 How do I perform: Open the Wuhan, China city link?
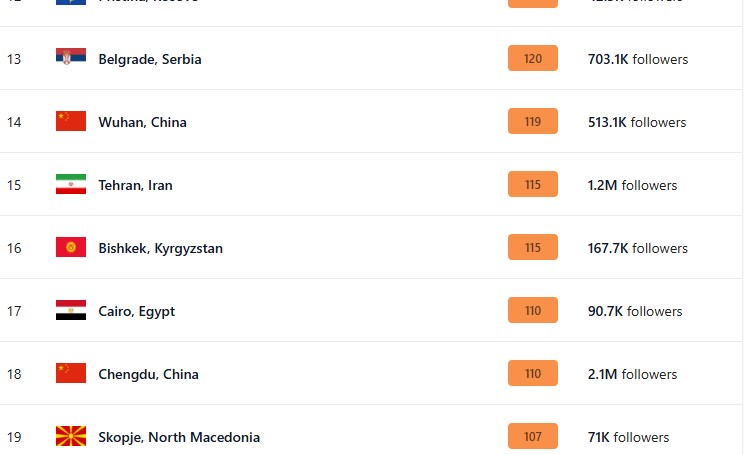(x=142, y=122)
